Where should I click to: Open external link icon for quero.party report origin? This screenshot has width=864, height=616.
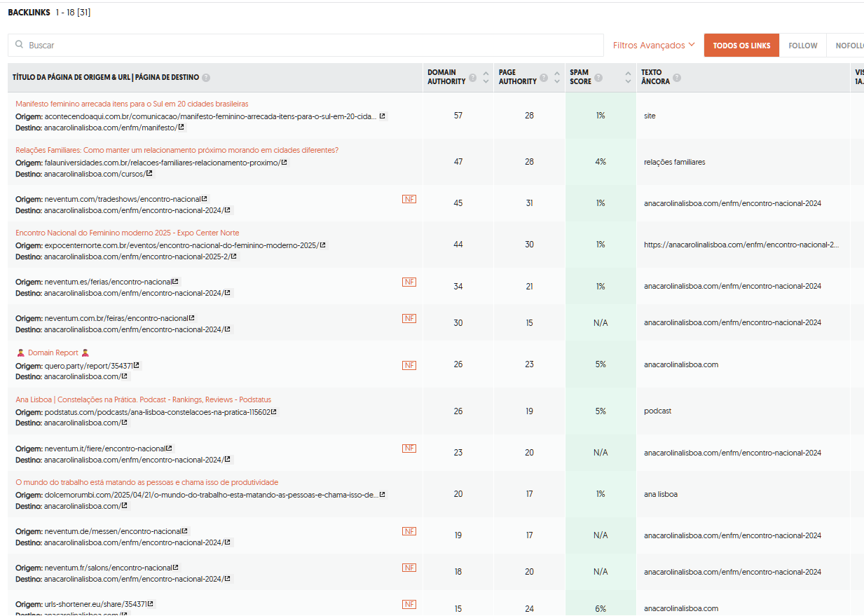(137, 366)
